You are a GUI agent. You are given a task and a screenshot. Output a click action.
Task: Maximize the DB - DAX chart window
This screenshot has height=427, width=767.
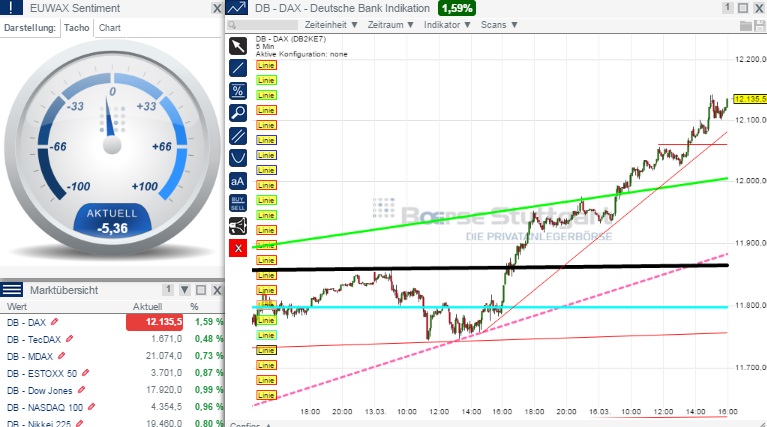pos(743,8)
